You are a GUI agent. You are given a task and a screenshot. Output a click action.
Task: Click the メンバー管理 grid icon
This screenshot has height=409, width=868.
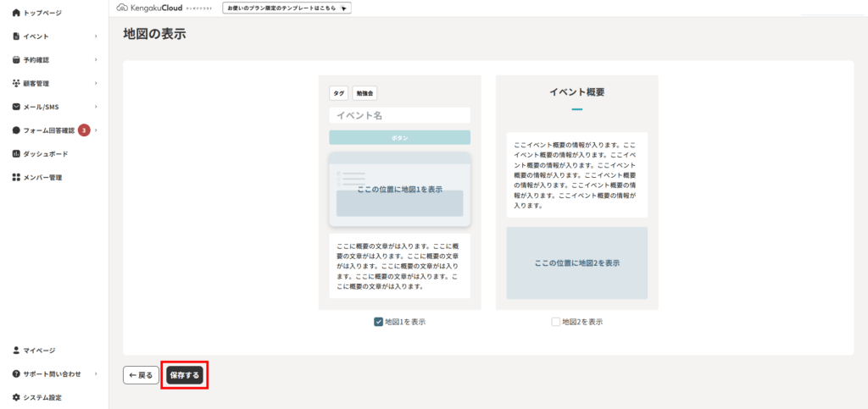tap(16, 178)
